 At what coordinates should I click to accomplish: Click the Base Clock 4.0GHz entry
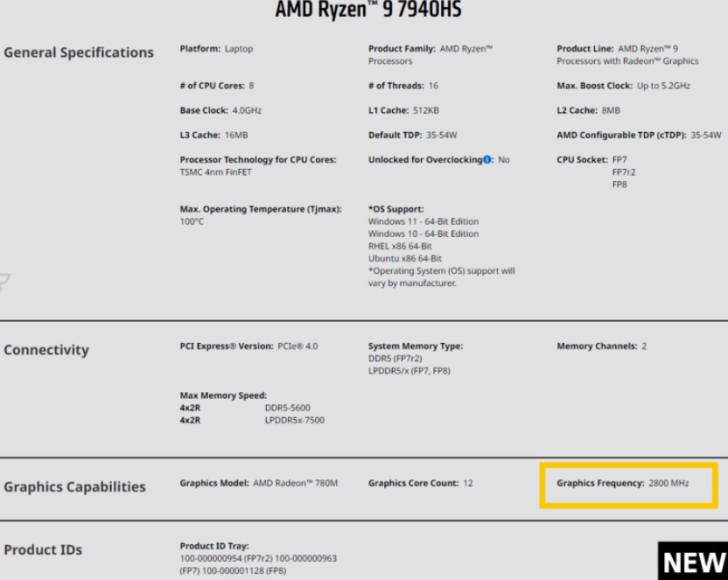point(220,110)
